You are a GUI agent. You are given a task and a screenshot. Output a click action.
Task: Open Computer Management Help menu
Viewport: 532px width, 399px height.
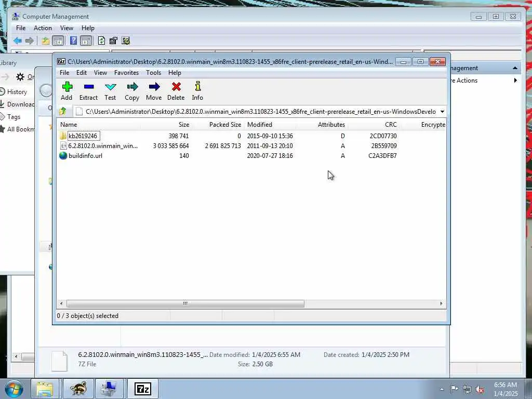click(88, 28)
